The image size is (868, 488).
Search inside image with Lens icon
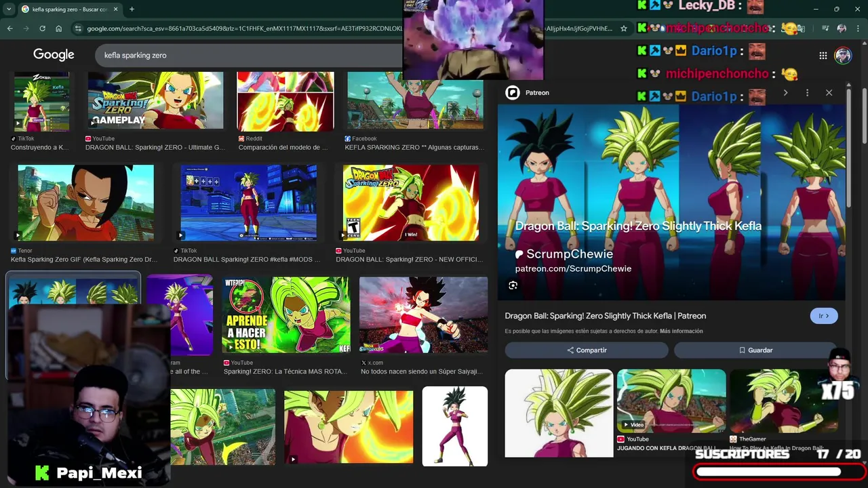pyautogui.click(x=513, y=285)
